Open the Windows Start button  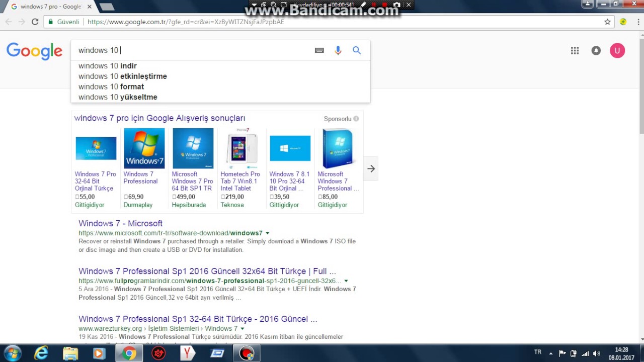pos(13,353)
